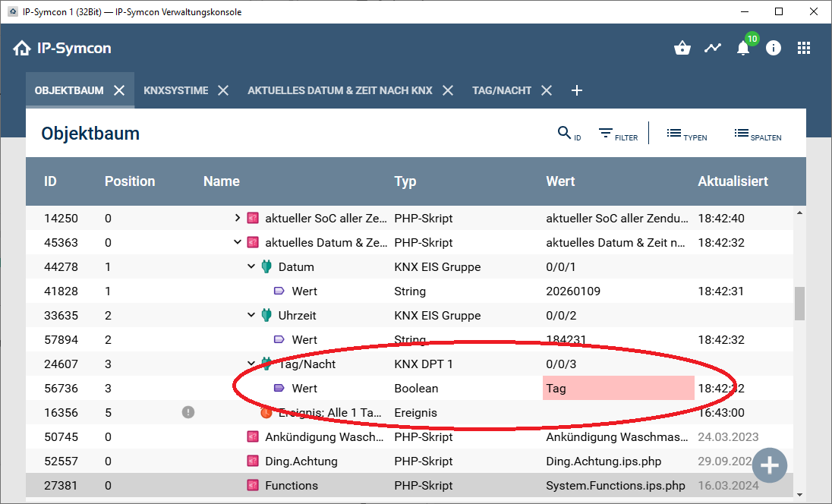Open notifications bell with 10 badge
This screenshot has height=504, width=832.
point(743,49)
